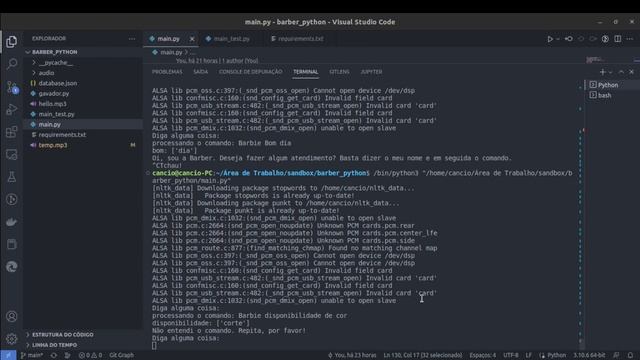Open the Source Control view
640x360 pixels.
point(12,87)
